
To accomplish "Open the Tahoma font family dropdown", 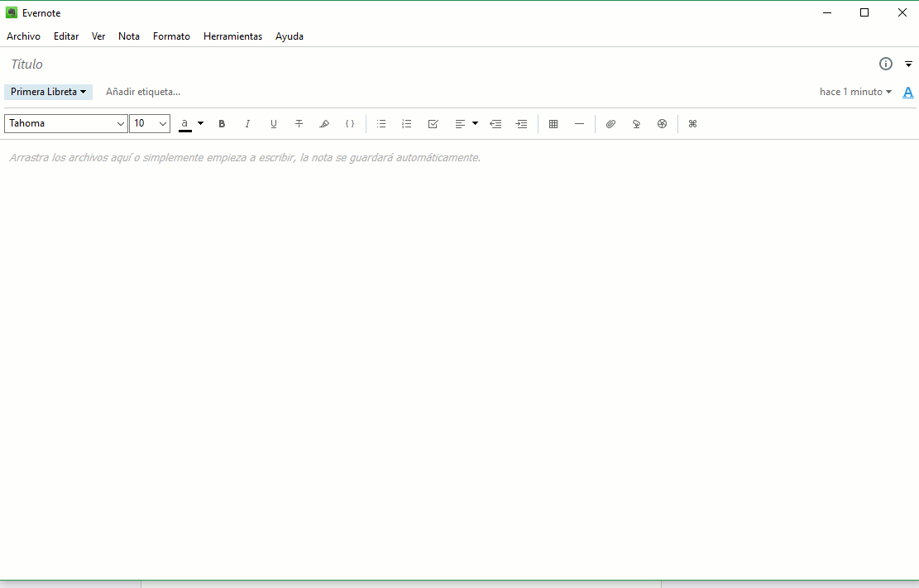I will click(66, 123).
